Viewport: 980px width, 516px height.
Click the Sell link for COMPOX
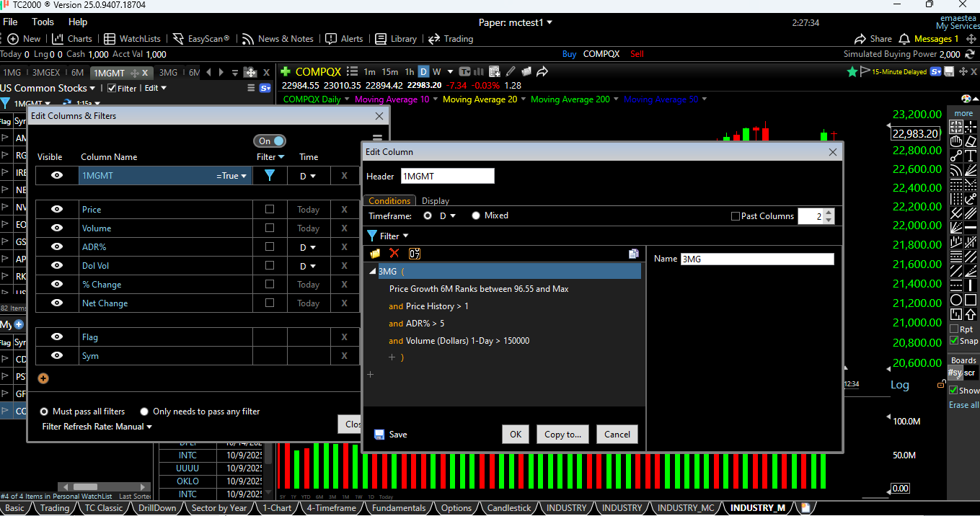tap(636, 53)
